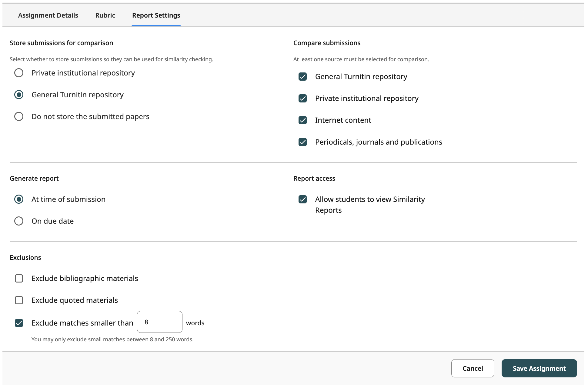Click the small matches word count field

pos(159,322)
